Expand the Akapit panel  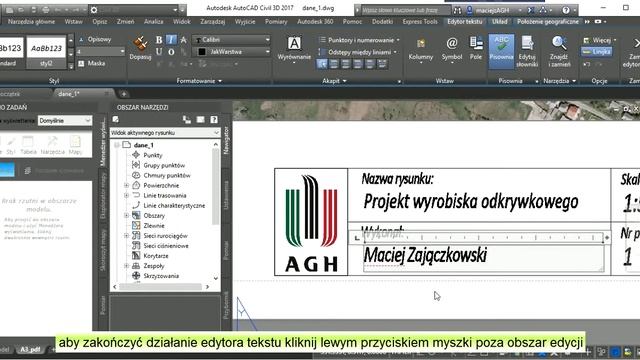coord(334,81)
